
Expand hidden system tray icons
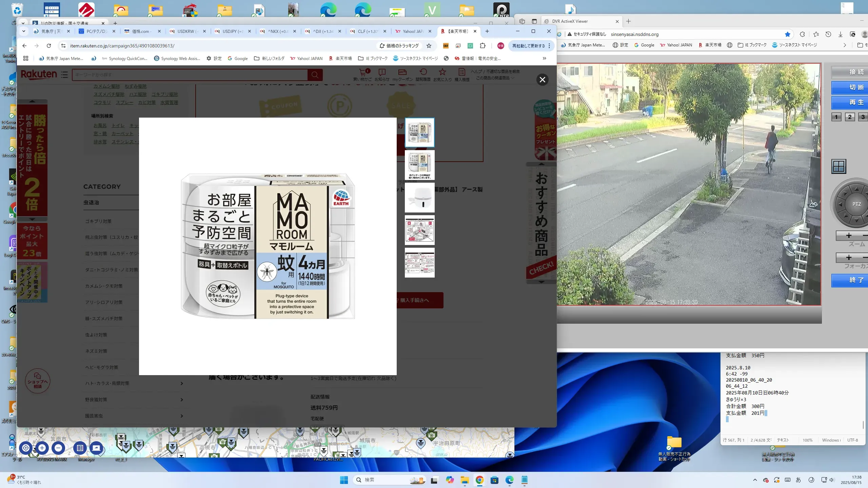point(755,480)
